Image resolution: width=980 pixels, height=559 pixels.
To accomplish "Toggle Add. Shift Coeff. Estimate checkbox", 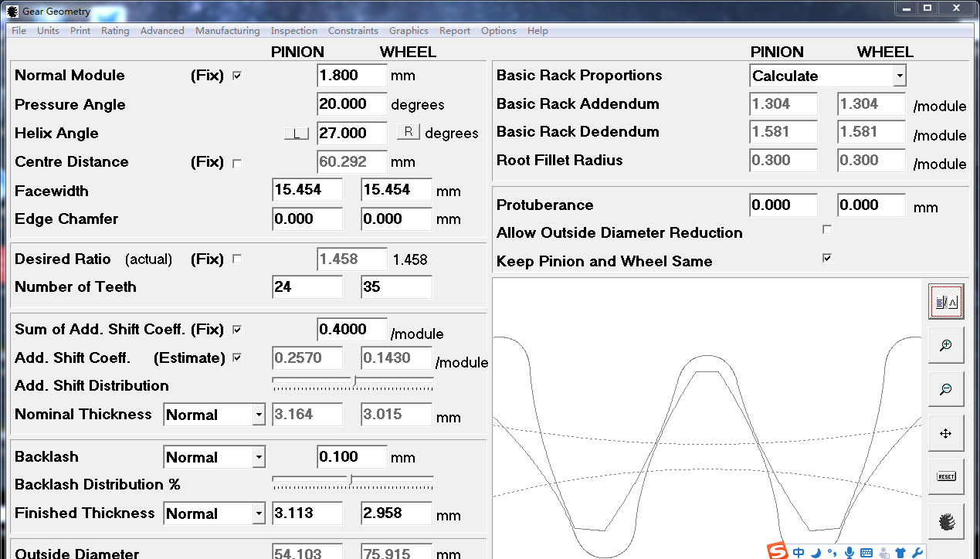I will coord(237,357).
